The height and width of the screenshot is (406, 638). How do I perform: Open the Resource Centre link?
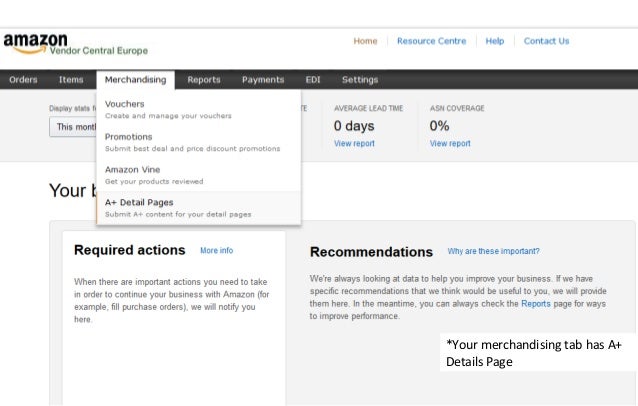[431, 41]
